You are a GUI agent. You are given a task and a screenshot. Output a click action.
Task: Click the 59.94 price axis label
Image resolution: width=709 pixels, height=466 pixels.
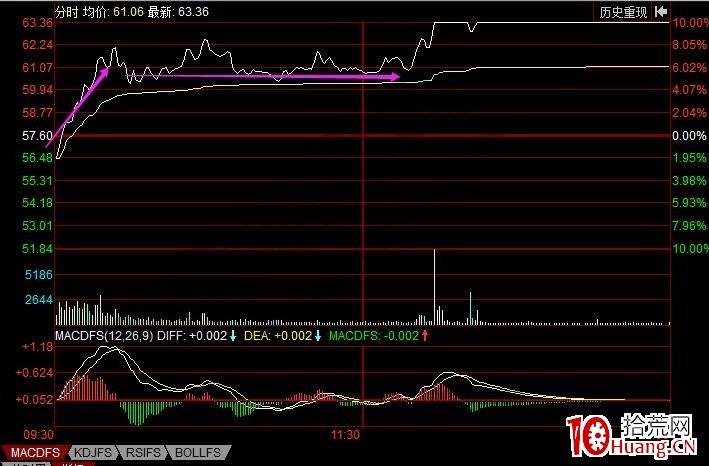[38, 89]
